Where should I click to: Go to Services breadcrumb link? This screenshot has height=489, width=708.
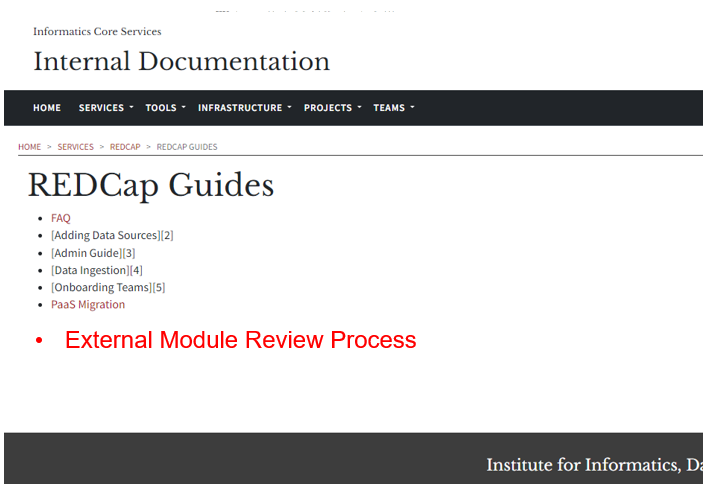click(75, 147)
